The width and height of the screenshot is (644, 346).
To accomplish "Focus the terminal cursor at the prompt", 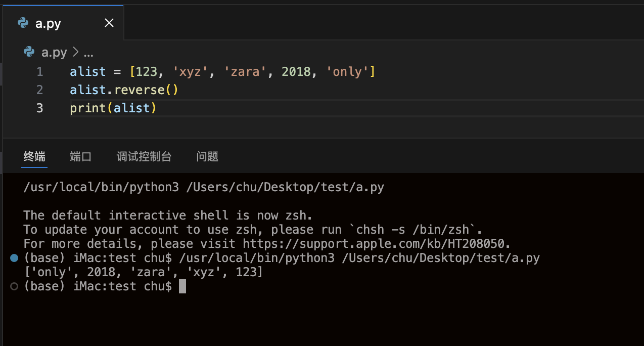I will click(182, 286).
